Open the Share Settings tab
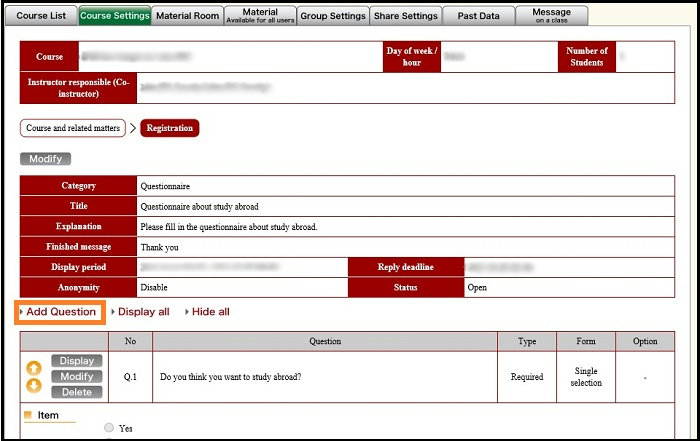Image resolution: width=700 pixels, height=441 pixels. coord(406,16)
